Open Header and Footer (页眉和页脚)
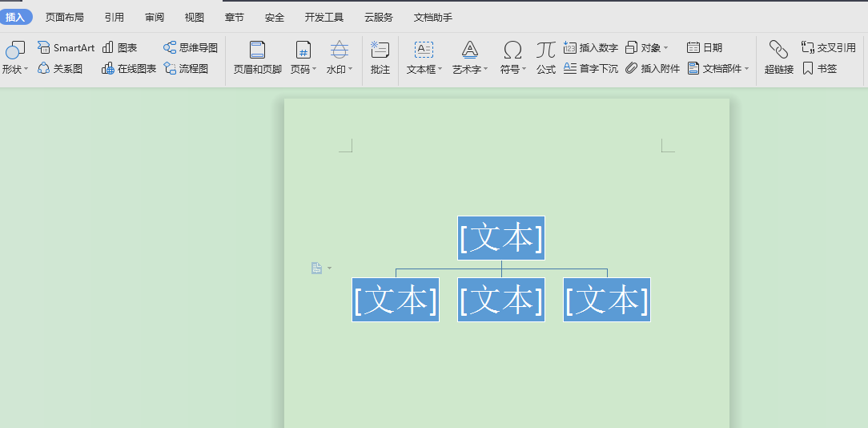The image size is (868, 428). [x=257, y=58]
